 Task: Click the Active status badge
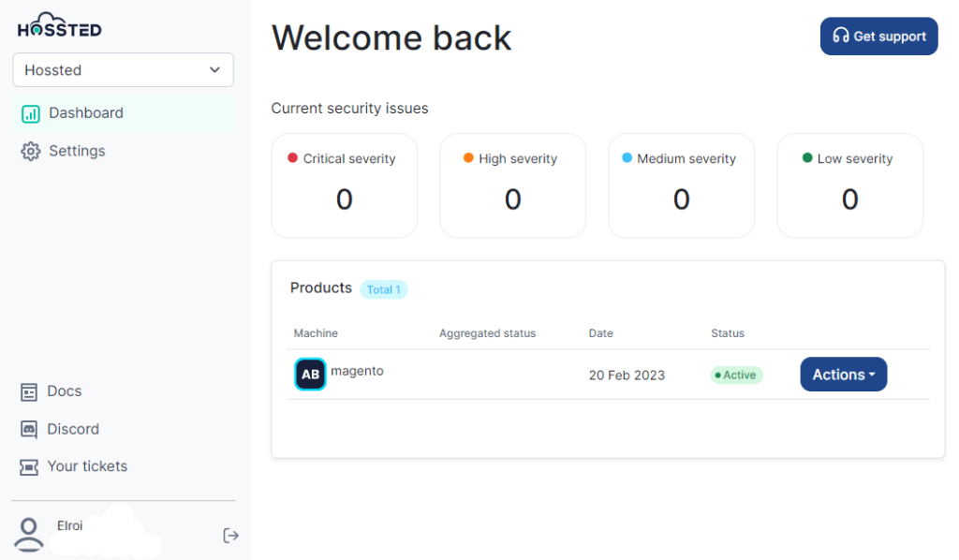point(736,376)
